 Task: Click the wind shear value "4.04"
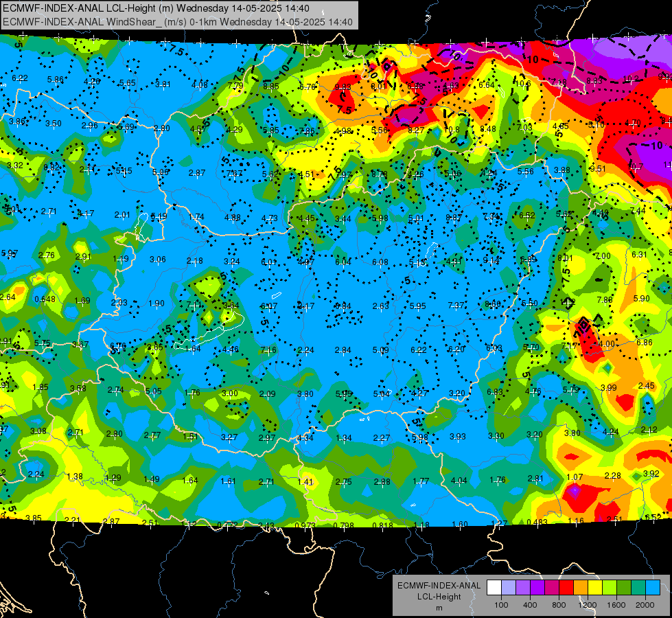[459, 481]
